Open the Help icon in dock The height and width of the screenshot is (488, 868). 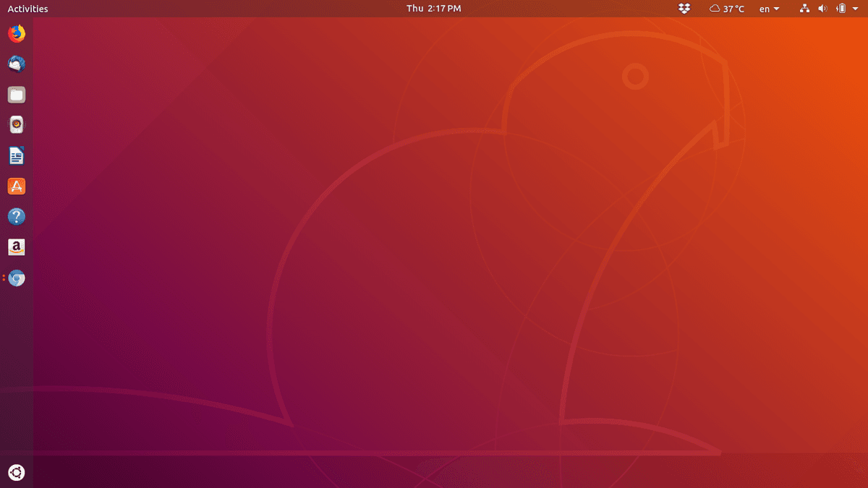(x=17, y=217)
